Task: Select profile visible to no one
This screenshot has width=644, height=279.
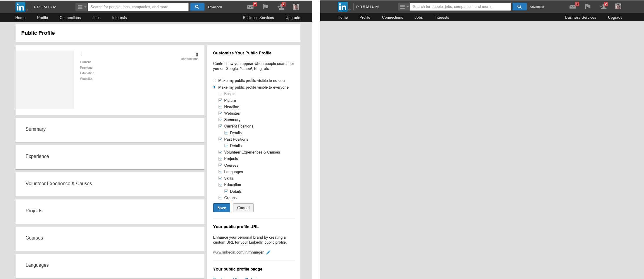Action: click(214, 80)
